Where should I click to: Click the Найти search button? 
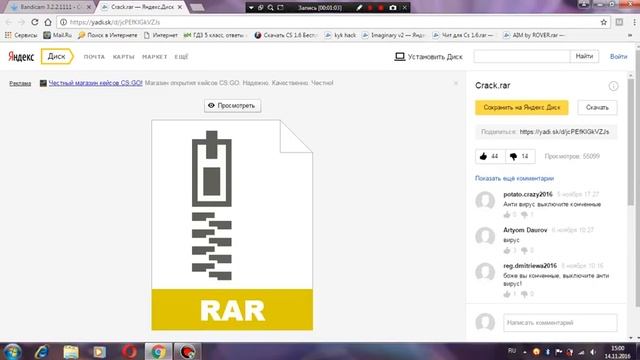point(584,56)
